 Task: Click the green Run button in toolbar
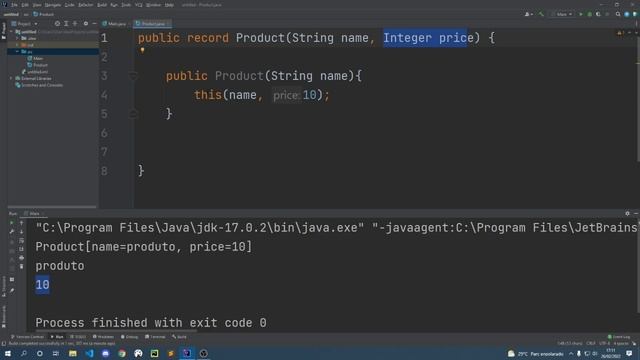tap(581, 14)
